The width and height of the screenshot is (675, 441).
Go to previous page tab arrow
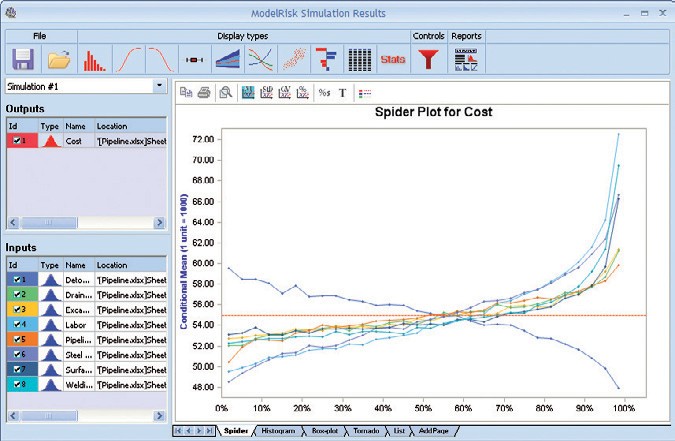pyautogui.click(x=189, y=431)
